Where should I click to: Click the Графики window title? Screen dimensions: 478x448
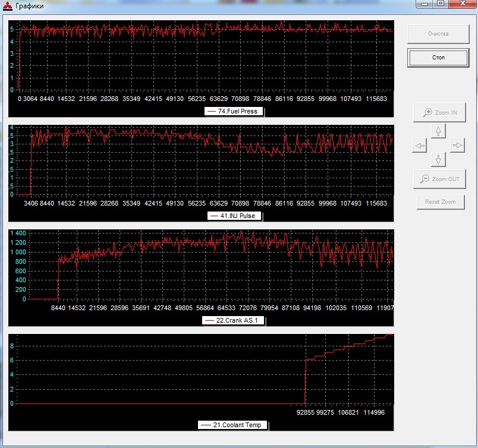click(x=30, y=6)
